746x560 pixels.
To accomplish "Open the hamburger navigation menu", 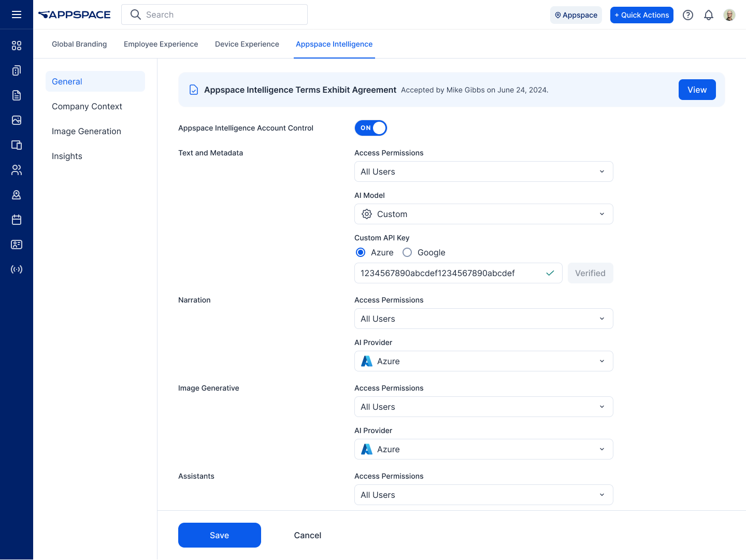I will [x=17, y=15].
